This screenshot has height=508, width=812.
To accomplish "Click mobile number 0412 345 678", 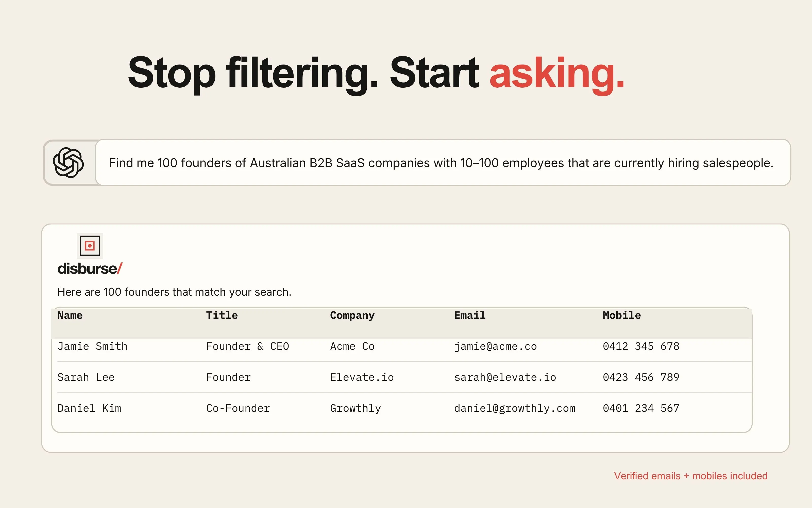I will [x=641, y=346].
